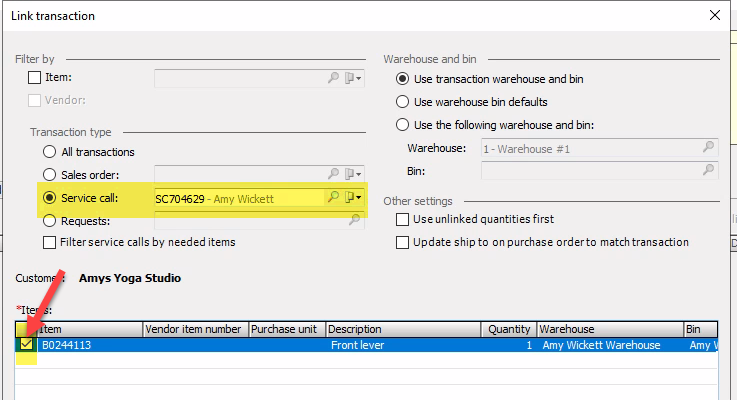Click the Warehouse column header
Screen dimensions: 737x400
610,329
